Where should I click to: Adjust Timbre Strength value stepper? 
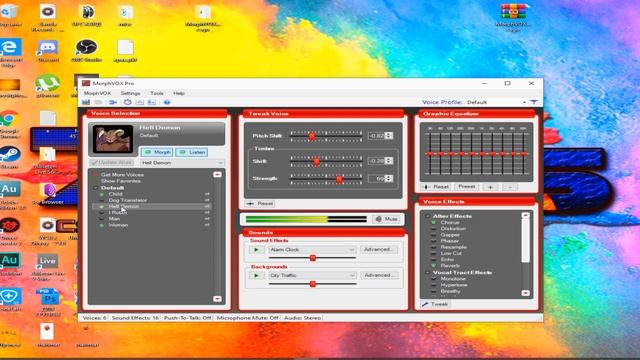click(389, 178)
